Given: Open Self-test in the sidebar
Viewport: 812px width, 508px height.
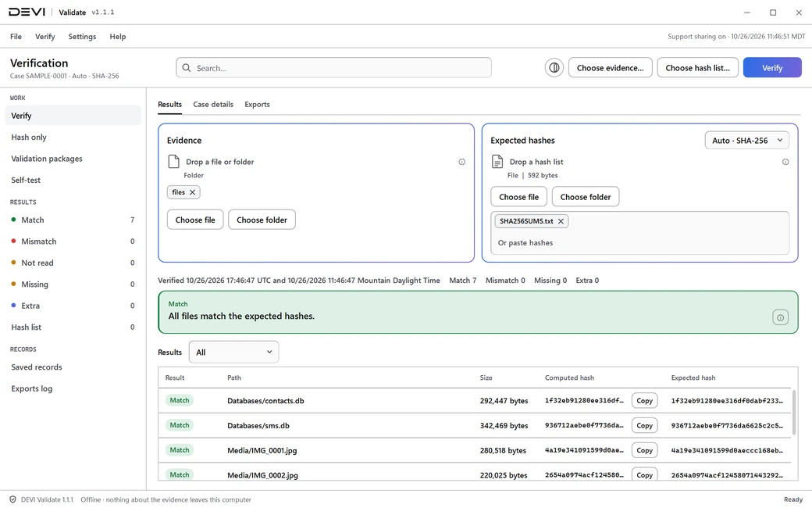Looking at the screenshot, I should point(73,180).
